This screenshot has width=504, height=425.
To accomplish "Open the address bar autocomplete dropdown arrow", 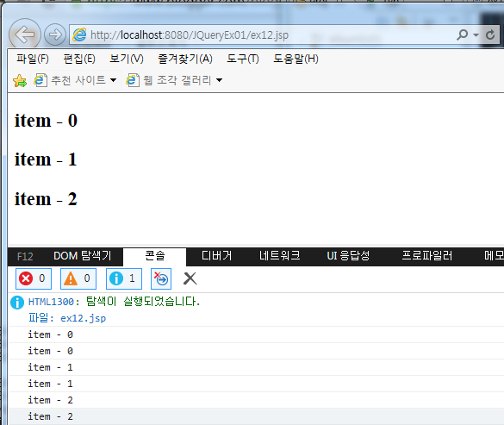I will coord(476,34).
